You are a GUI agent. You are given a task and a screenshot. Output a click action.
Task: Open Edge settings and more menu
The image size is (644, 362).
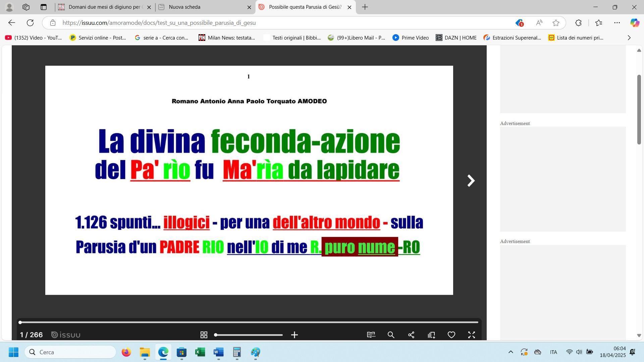[617, 23]
